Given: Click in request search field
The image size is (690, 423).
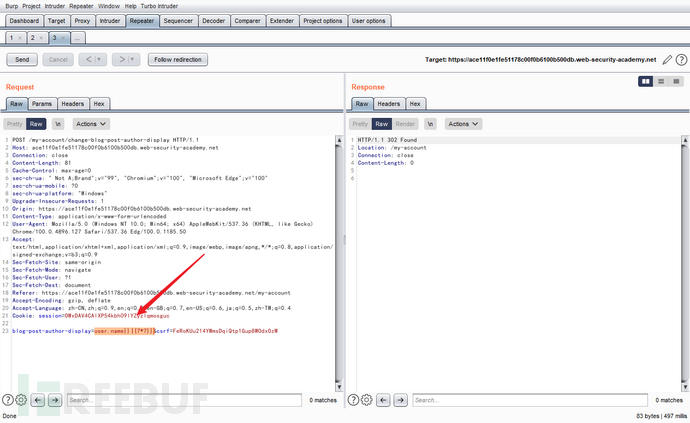Looking at the screenshot, I should pos(184,400).
